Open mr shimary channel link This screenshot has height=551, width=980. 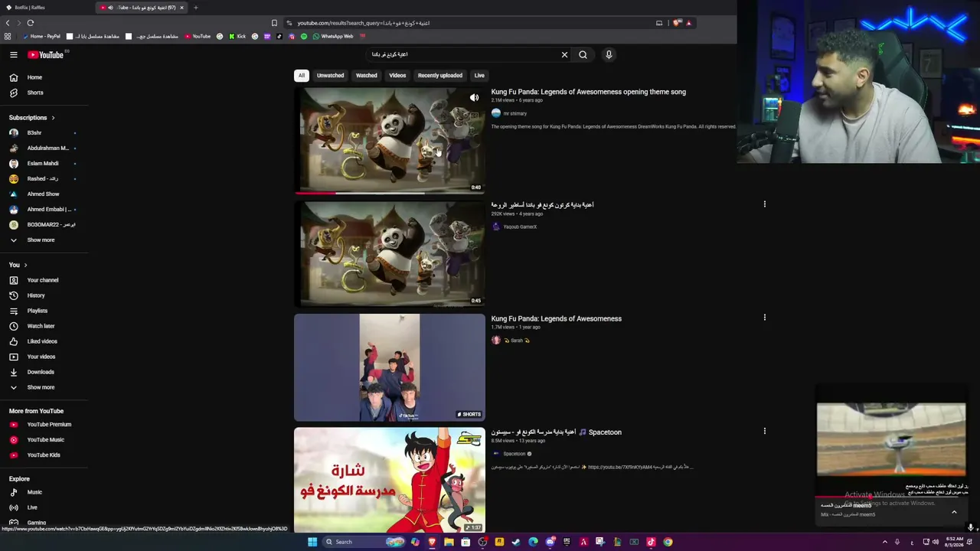tap(514, 113)
